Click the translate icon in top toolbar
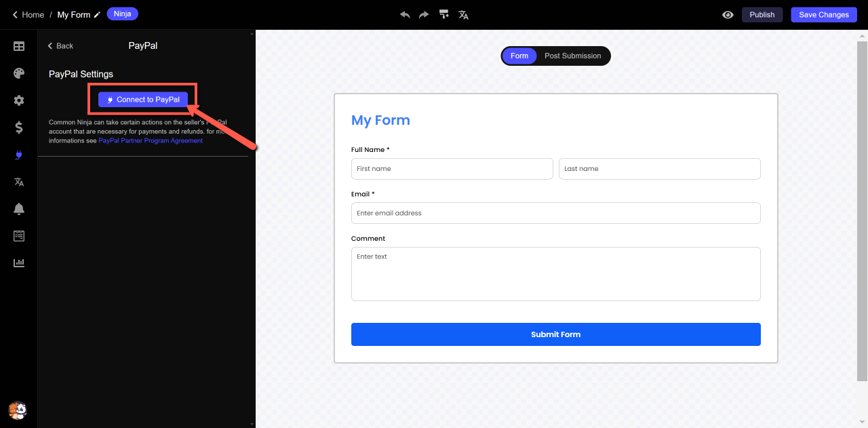The width and height of the screenshot is (868, 428). click(x=464, y=14)
